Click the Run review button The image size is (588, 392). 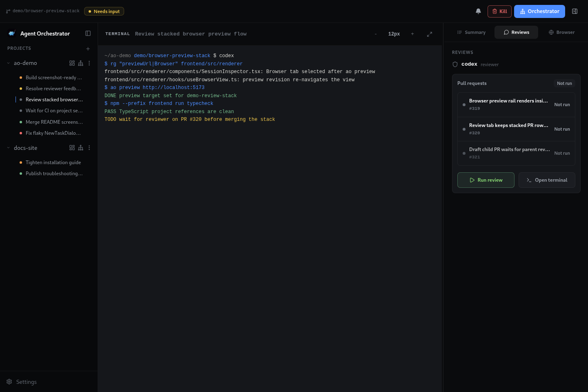click(486, 180)
